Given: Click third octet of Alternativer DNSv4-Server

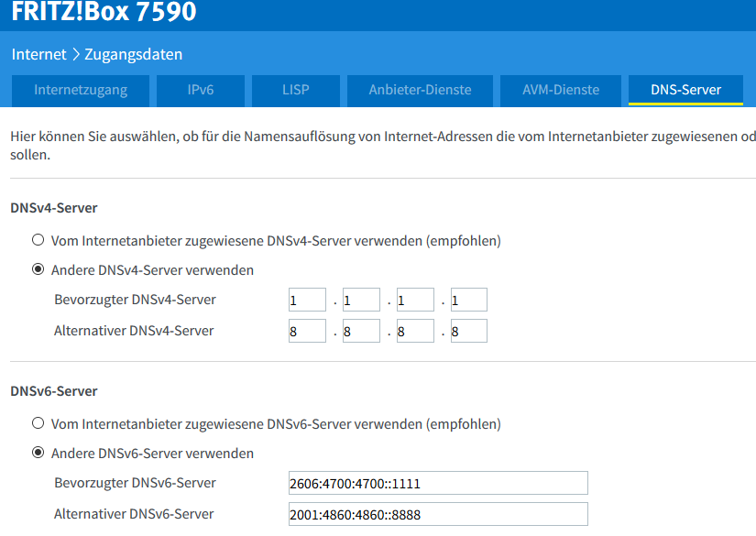Looking at the screenshot, I should click(415, 331).
